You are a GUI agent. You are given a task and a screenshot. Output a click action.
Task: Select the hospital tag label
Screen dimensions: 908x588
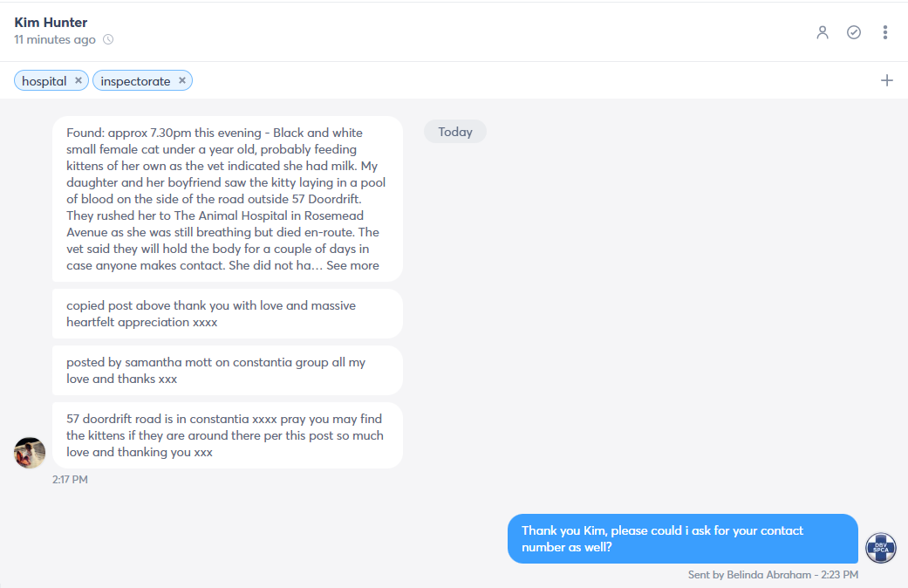point(44,81)
